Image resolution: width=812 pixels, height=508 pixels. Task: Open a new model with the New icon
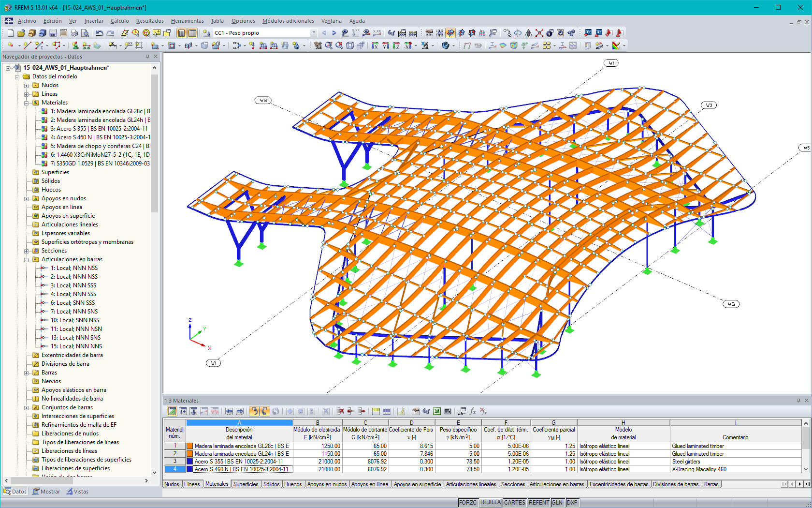click(x=10, y=33)
